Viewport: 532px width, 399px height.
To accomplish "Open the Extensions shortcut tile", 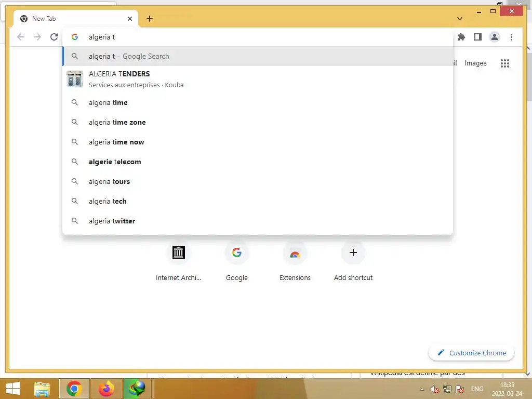I will (295, 261).
